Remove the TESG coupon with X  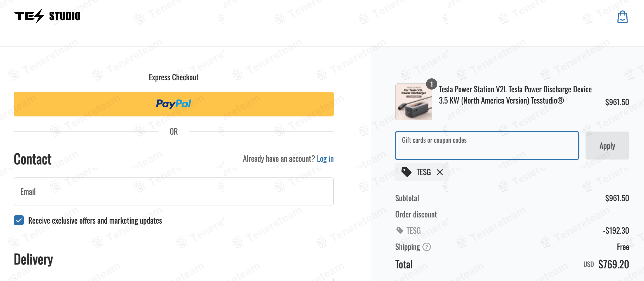point(439,172)
